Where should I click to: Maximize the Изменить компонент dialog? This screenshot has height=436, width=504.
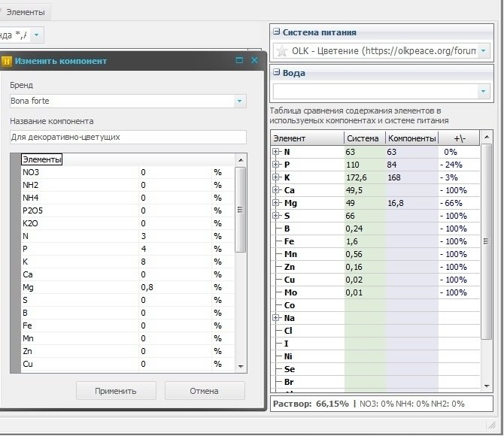[239, 60]
